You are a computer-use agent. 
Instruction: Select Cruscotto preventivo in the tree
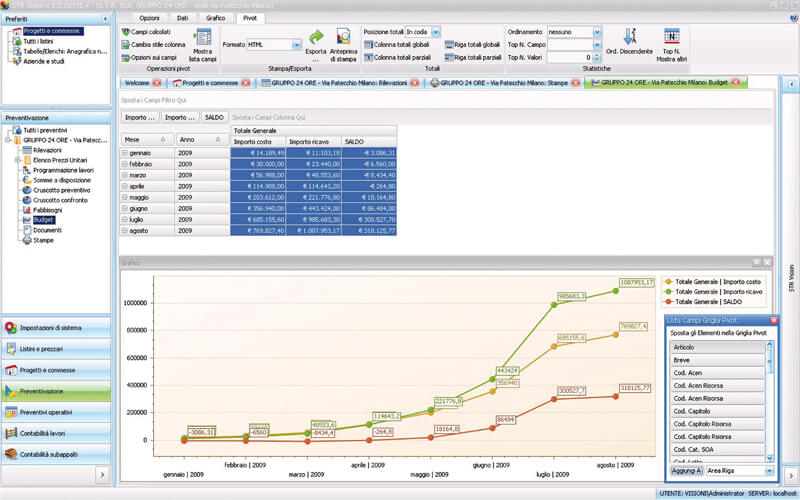61,190
